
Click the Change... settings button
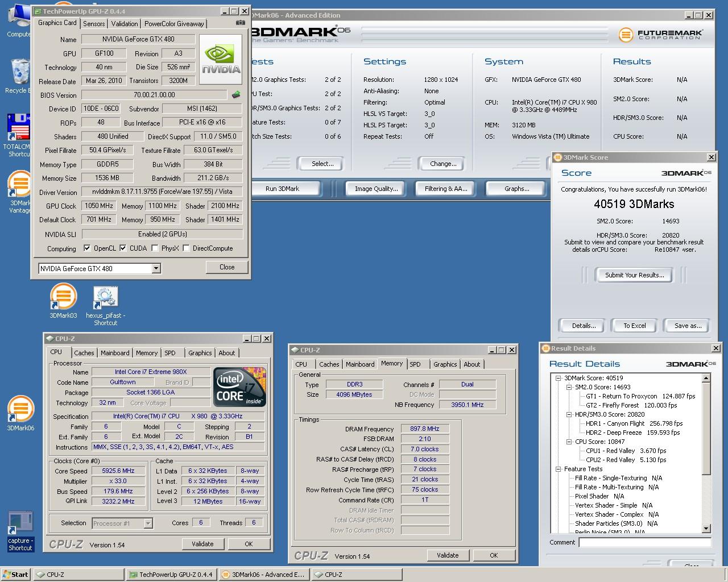coord(443,164)
